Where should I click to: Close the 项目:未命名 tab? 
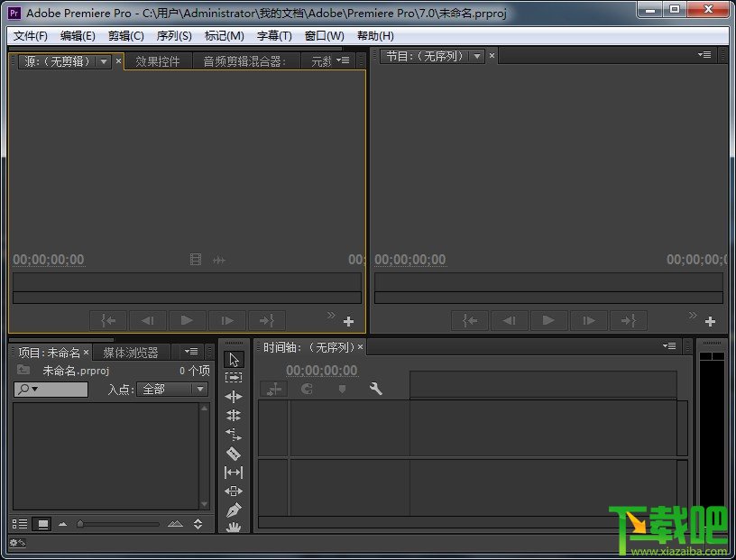[x=86, y=352]
